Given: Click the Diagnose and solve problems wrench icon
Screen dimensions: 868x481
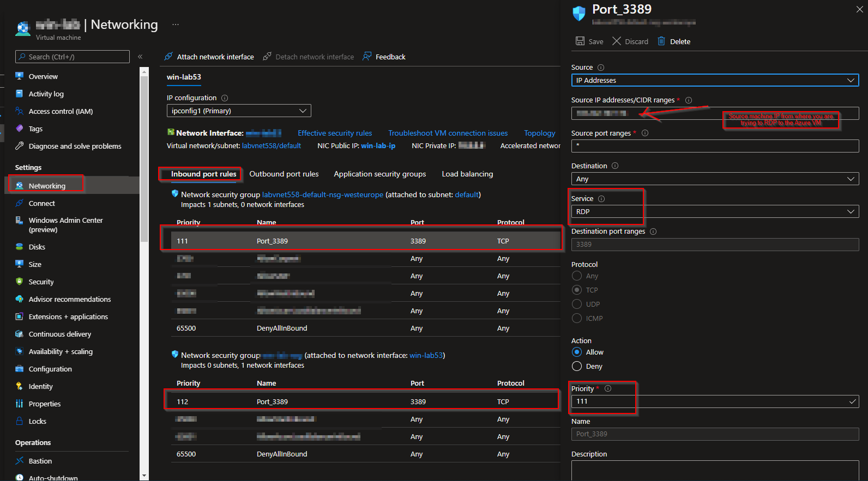Looking at the screenshot, I should coord(20,146).
